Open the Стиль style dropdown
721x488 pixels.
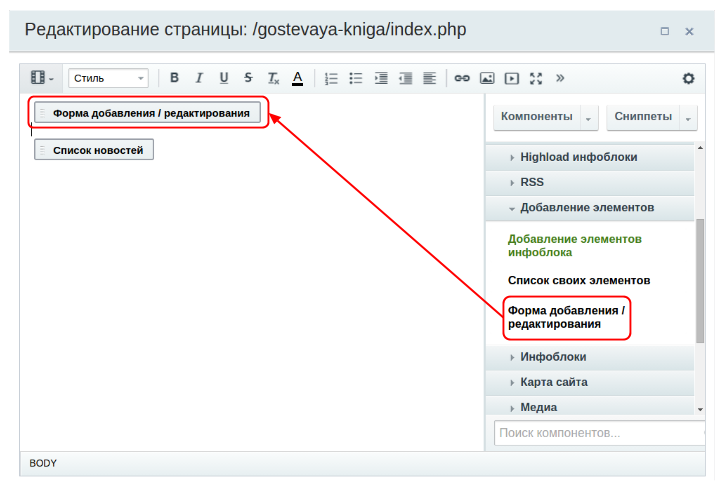pos(108,78)
